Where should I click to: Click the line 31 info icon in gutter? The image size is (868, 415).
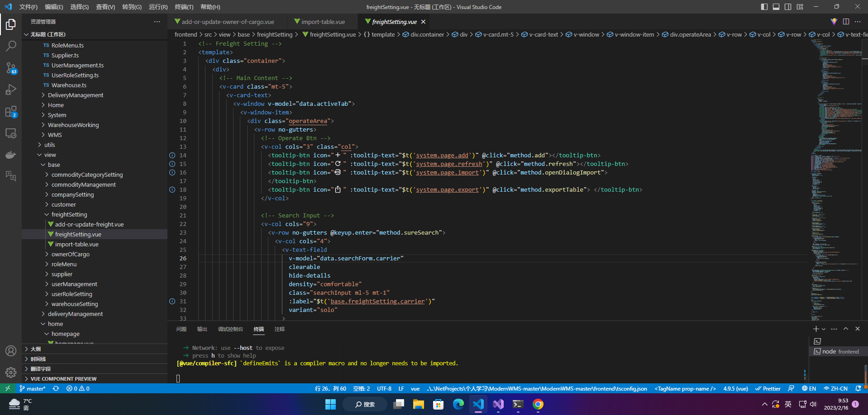point(172,301)
